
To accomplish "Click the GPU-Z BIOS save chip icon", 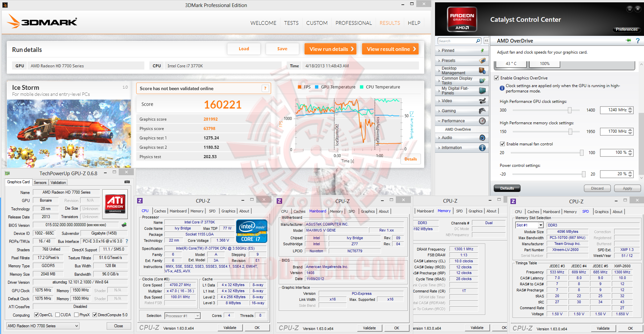I will 124,225.
